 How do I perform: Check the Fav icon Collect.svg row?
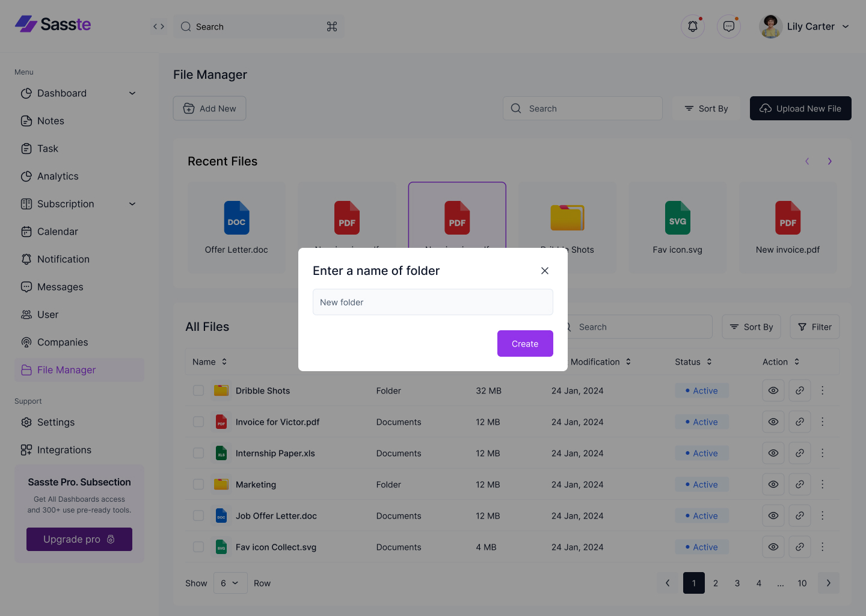point(198,547)
